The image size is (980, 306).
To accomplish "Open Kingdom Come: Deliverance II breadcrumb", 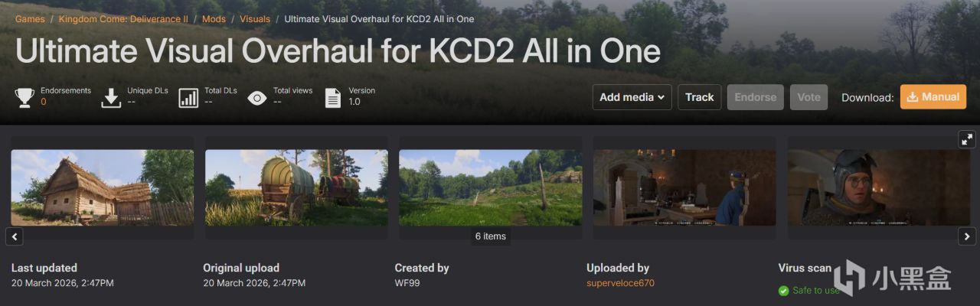I will [123, 18].
